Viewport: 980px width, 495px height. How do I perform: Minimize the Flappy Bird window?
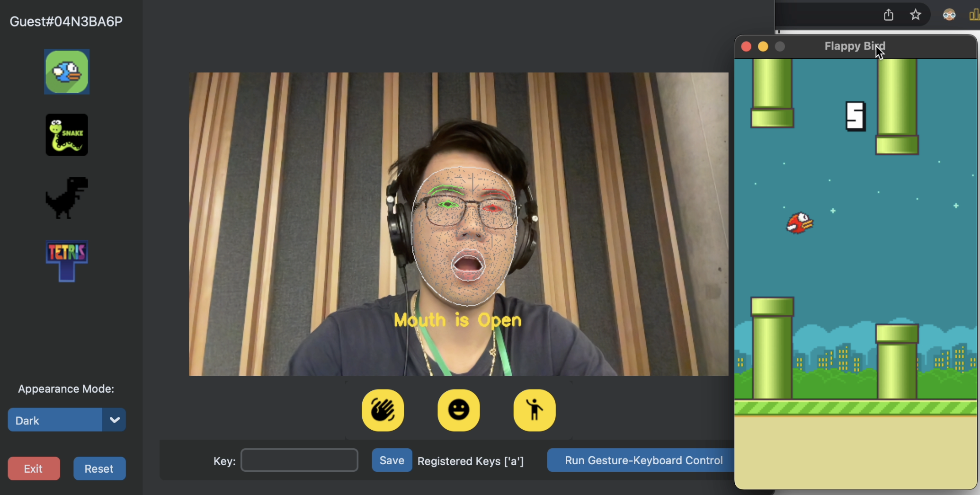pyautogui.click(x=763, y=46)
